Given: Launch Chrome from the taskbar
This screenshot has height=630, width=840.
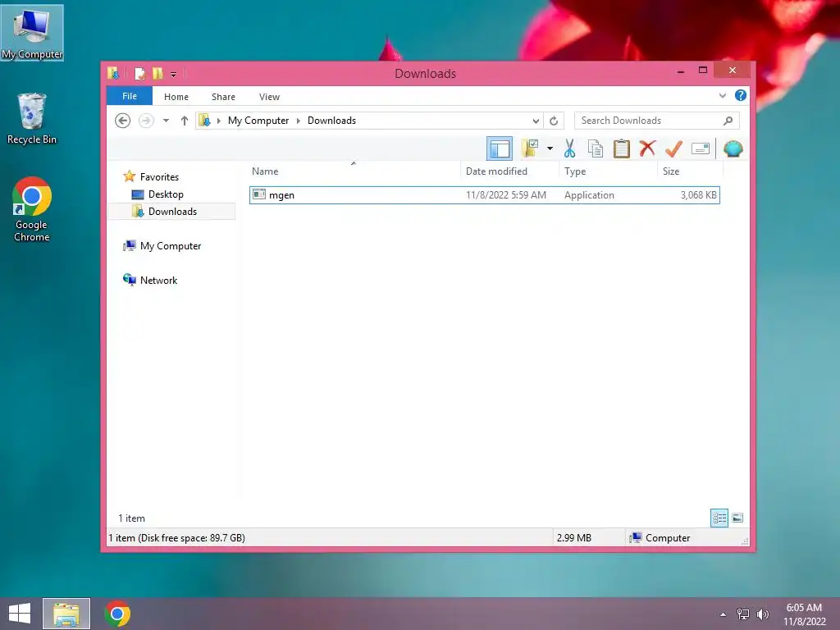Looking at the screenshot, I should [117, 614].
